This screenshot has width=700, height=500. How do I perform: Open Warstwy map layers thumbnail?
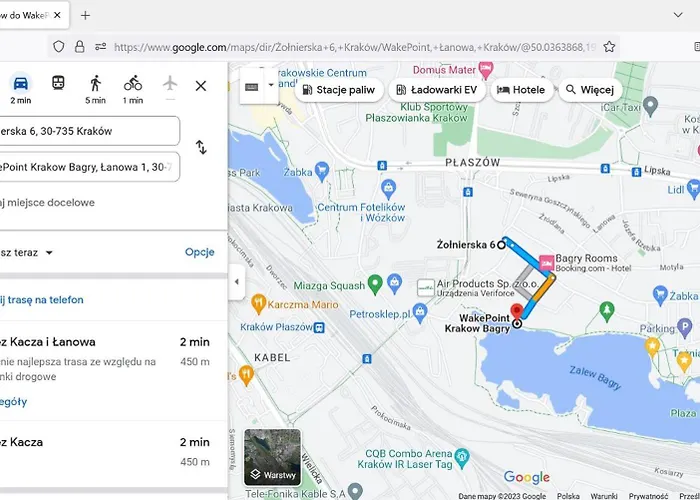coord(273,457)
